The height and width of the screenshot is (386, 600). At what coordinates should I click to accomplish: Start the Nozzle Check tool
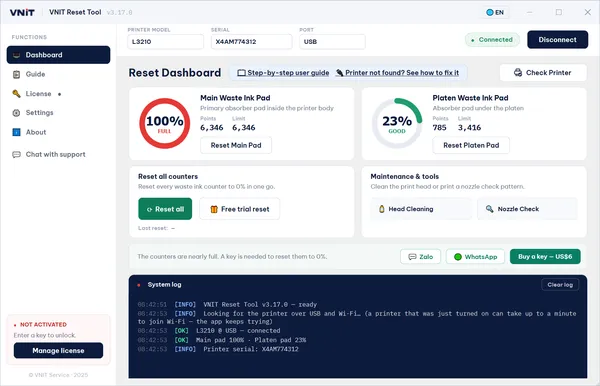pyautogui.click(x=527, y=209)
